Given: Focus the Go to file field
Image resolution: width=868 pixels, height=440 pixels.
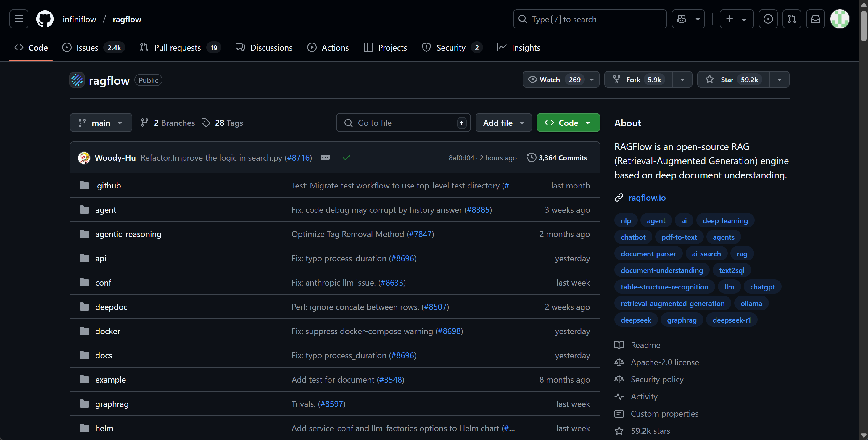Looking at the screenshot, I should pyautogui.click(x=403, y=123).
